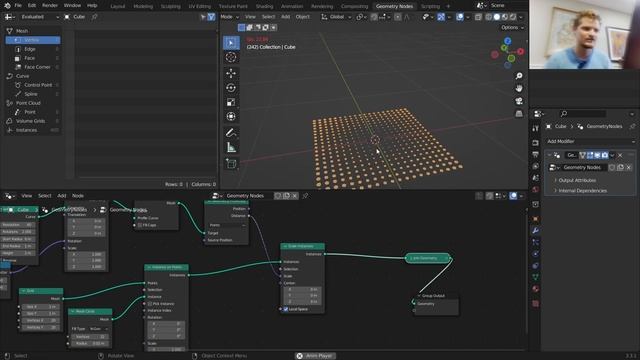Open the Global transform orientation dropdown
640x360 pixels.
(x=336, y=17)
